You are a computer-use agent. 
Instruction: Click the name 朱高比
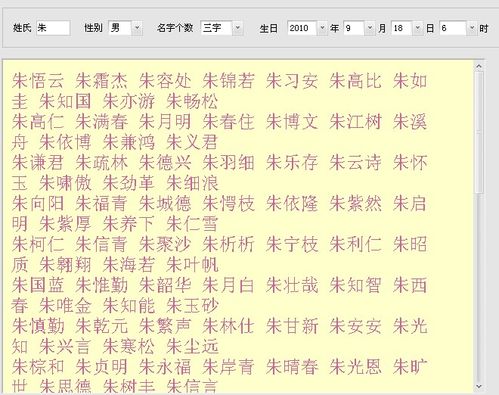(x=355, y=81)
